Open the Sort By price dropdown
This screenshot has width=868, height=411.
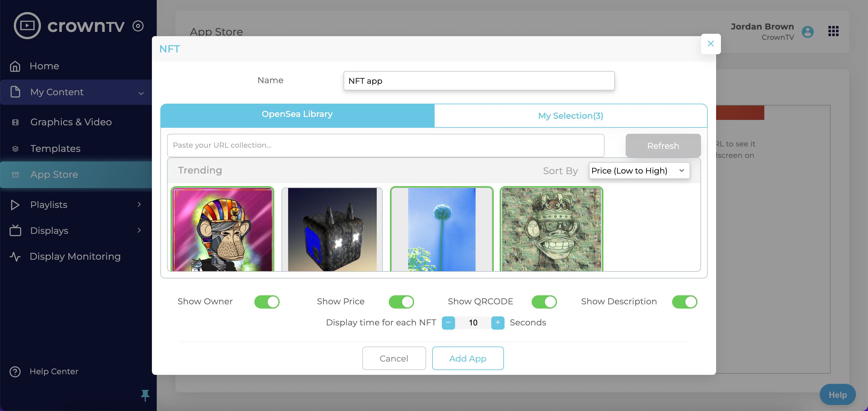pyautogui.click(x=639, y=171)
